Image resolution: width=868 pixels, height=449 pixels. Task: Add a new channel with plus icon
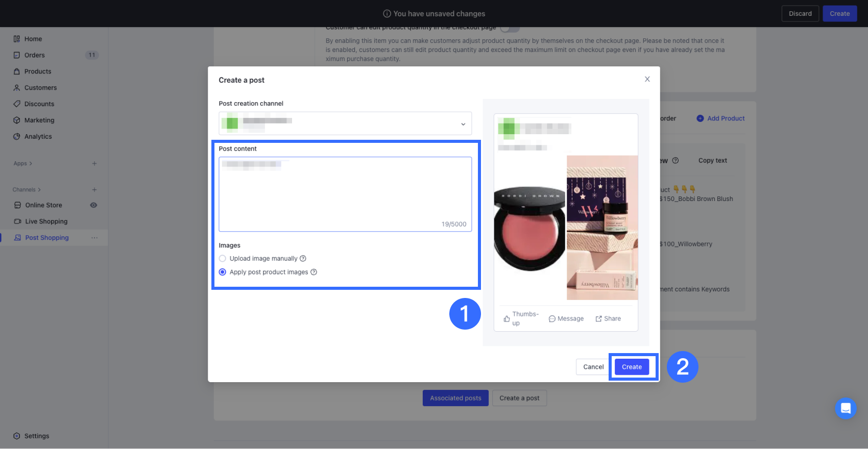pos(94,190)
